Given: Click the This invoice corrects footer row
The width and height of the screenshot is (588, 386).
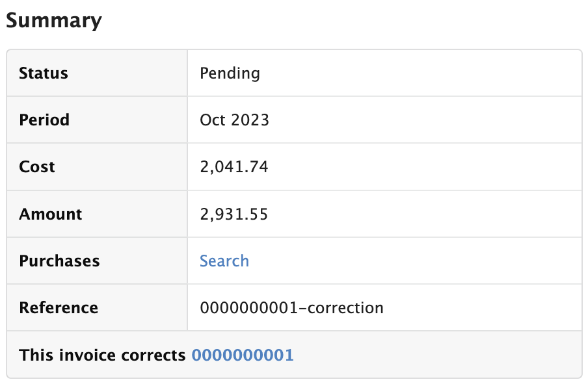Looking at the screenshot, I should tap(293, 355).
